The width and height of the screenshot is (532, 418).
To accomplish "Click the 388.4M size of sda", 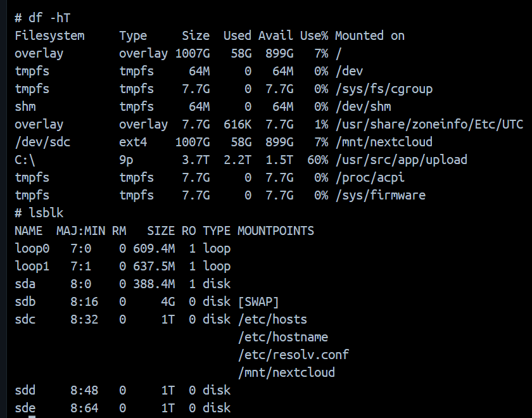I will (154, 284).
